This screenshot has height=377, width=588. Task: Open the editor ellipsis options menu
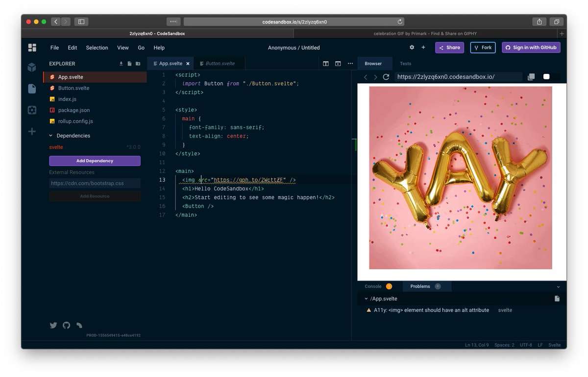350,64
